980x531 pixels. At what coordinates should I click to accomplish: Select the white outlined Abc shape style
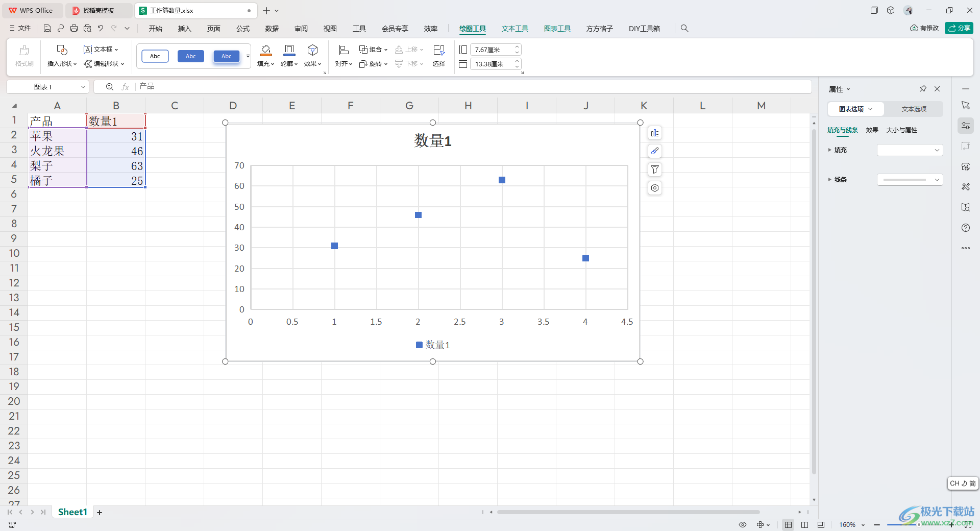[x=155, y=56]
